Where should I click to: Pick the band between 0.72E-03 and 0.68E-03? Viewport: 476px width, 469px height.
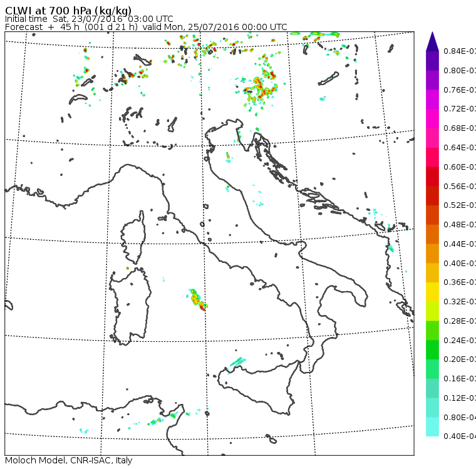tap(432, 119)
